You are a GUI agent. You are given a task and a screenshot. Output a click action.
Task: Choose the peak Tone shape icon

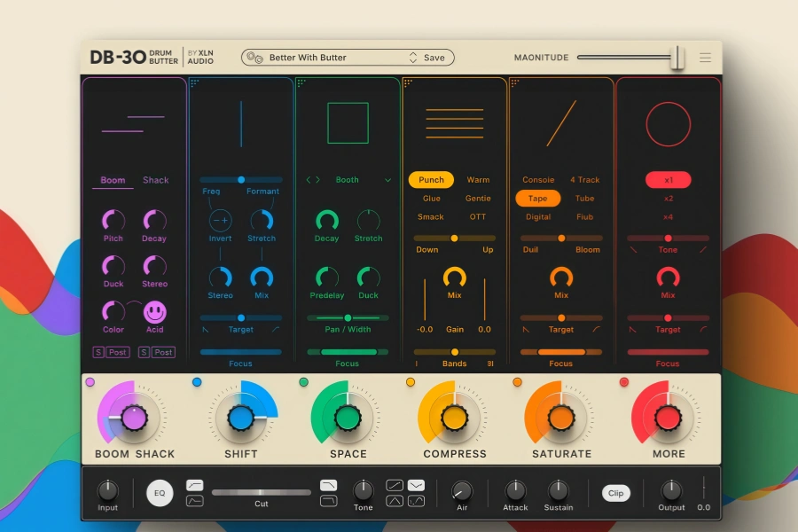pyautogui.click(x=395, y=501)
